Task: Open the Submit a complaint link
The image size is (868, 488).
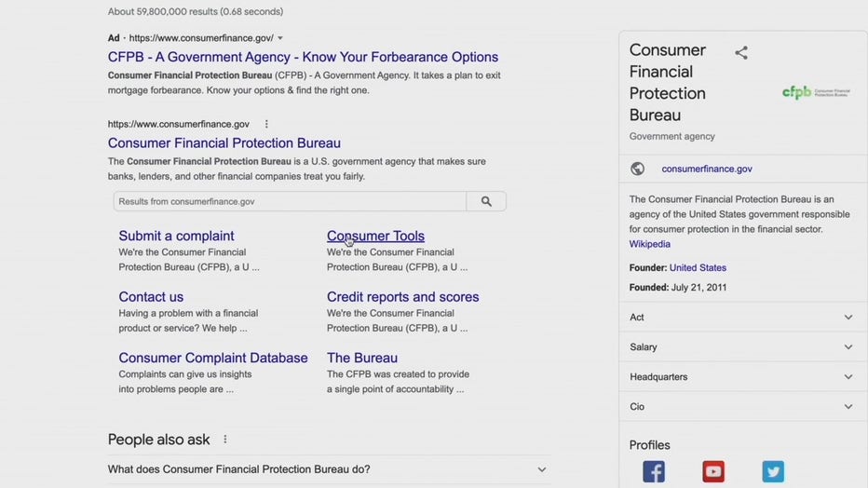Action: tap(176, 236)
